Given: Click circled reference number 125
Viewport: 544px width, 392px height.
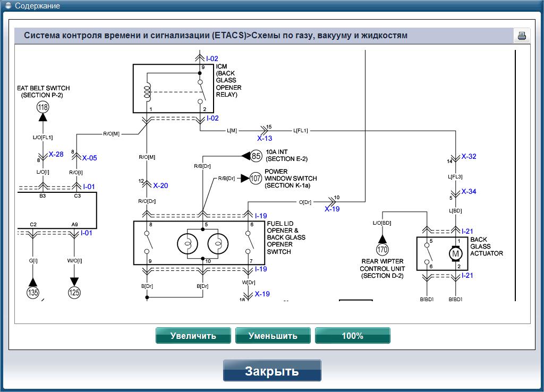Looking at the screenshot, I should (74, 292).
